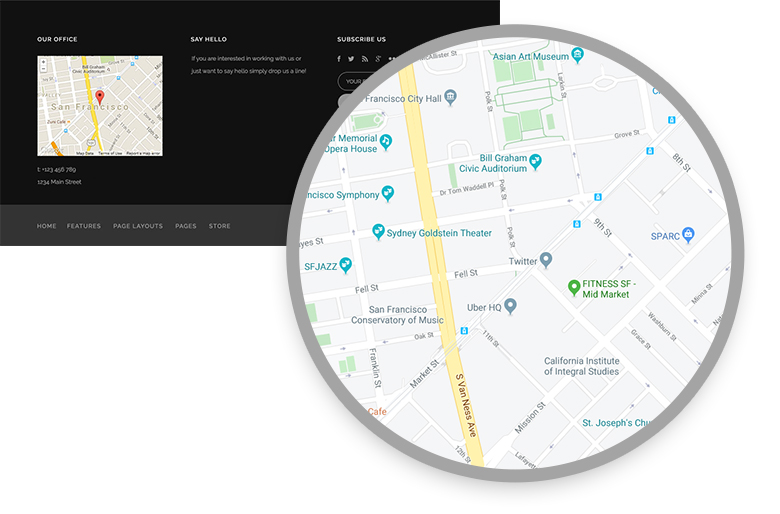Click the S Van Ness Ave road label

(x=466, y=405)
